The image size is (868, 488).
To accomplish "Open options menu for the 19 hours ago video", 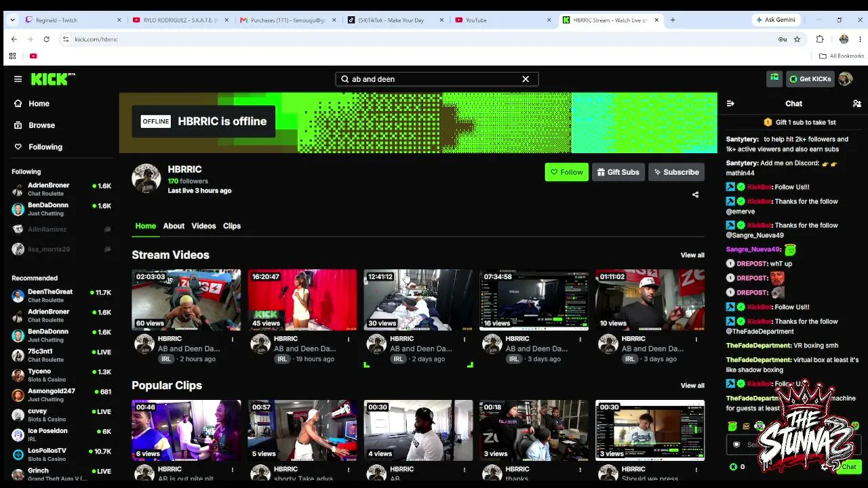I will click(349, 339).
